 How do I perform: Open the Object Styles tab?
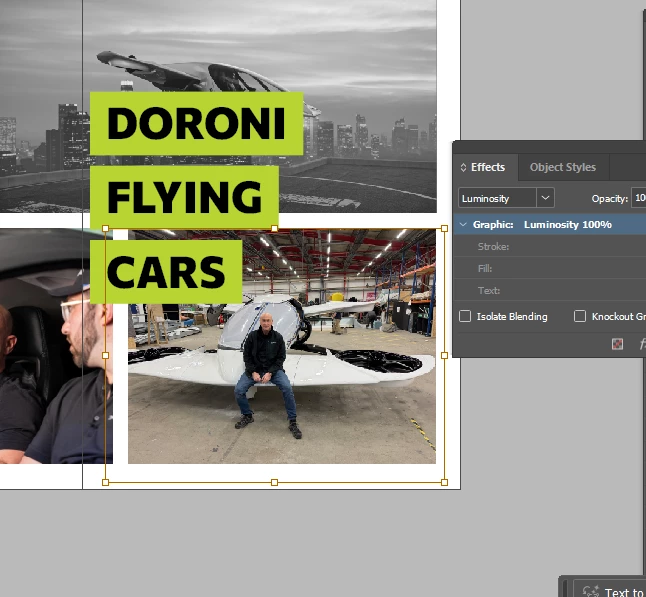tap(562, 167)
